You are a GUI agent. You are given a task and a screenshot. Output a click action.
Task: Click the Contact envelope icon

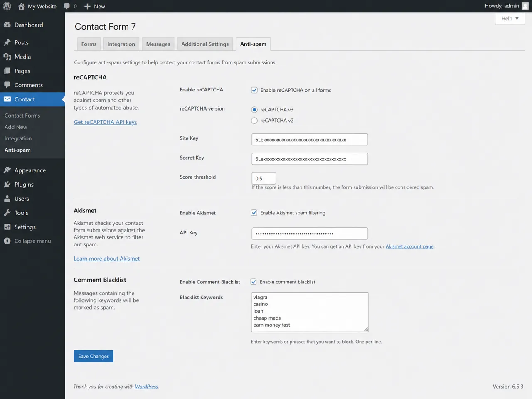coord(7,99)
